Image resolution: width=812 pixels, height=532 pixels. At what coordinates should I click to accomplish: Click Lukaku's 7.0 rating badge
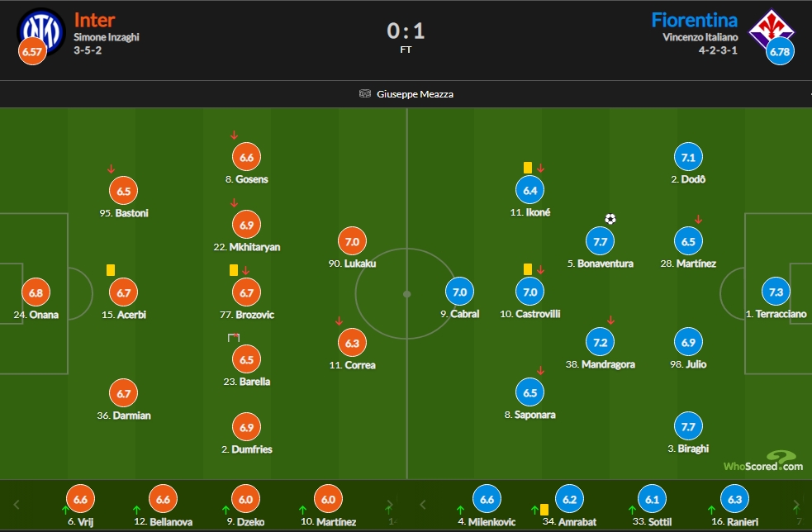point(352,241)
